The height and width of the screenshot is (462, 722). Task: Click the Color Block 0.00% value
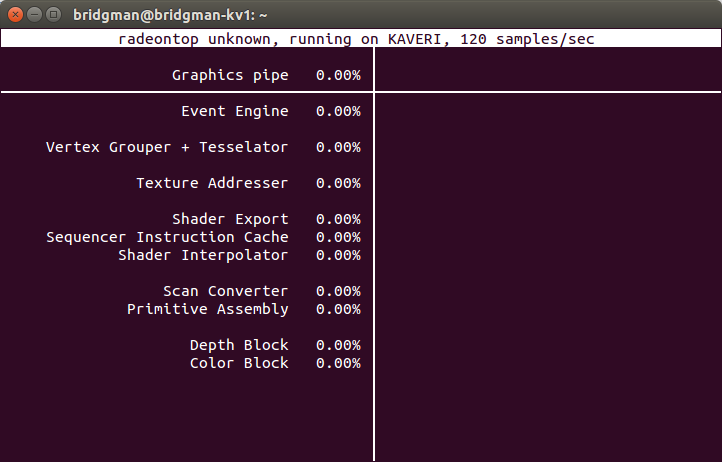tap(338, 363)
